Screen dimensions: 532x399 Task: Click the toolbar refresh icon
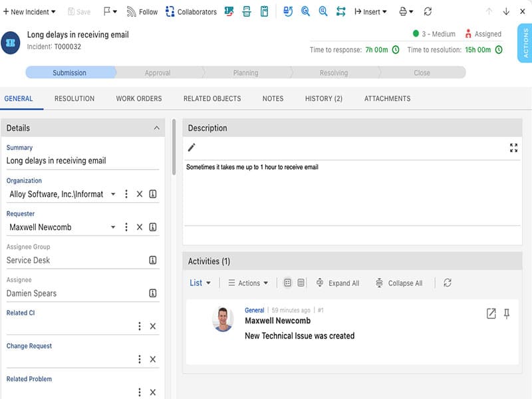click(428, 11)
